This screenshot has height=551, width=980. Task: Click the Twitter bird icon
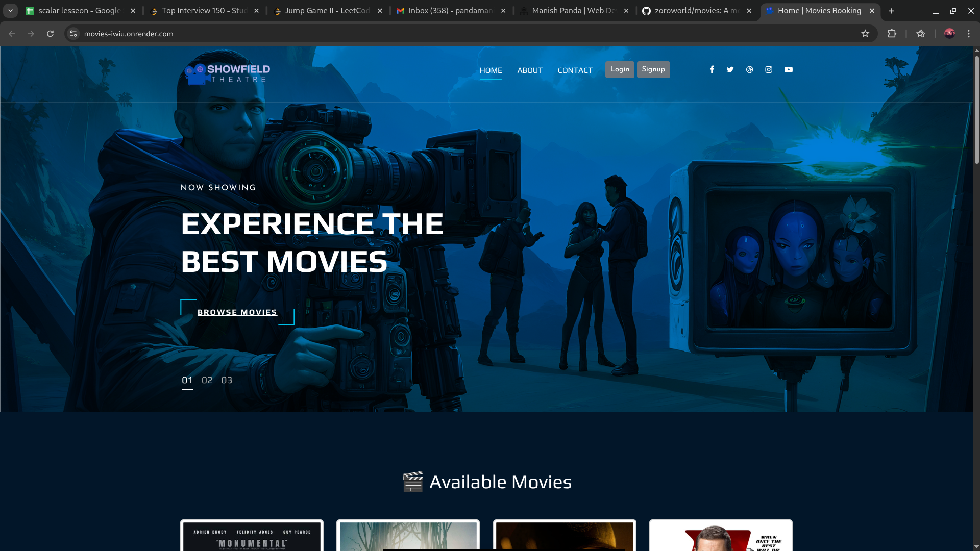point(730,69)
